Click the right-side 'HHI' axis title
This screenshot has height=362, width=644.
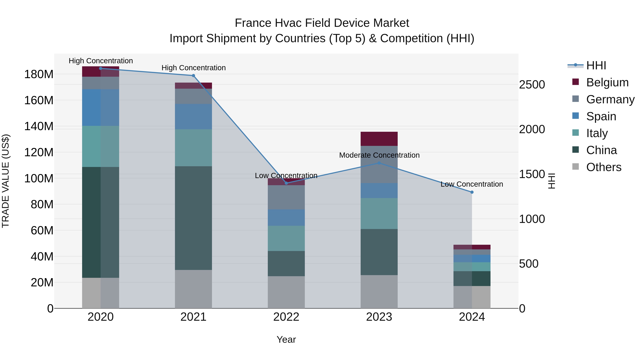pyautogui.click(x=552, y=181)
